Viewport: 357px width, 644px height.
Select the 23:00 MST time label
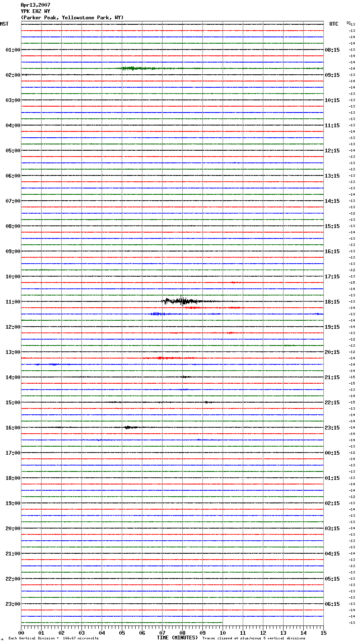13,604
